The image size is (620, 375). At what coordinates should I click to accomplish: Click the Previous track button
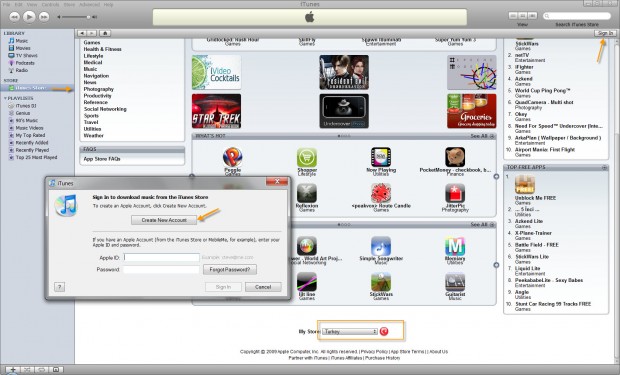[x=14, y=17]
